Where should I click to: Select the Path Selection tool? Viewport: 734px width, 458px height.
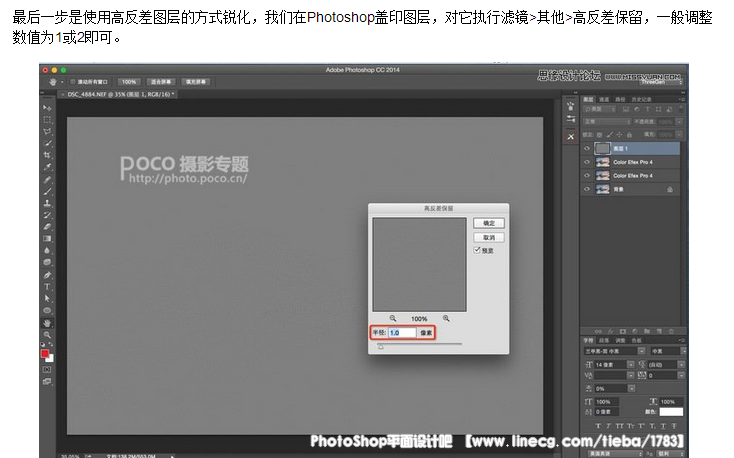(x=47, y=298)
